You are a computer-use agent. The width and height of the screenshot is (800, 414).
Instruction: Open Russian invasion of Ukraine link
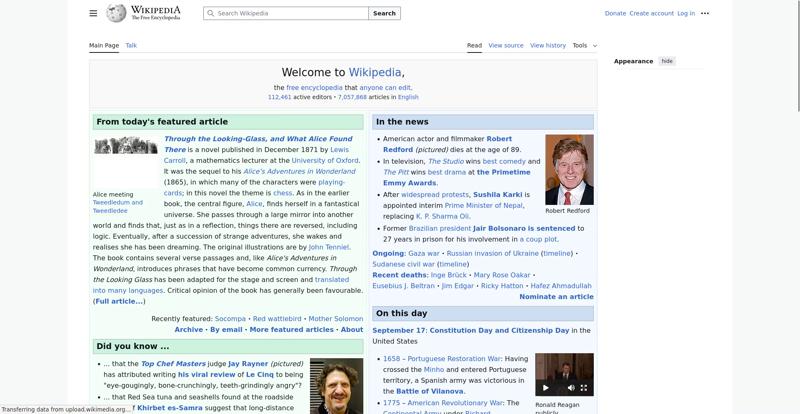[x=492, y=253]
